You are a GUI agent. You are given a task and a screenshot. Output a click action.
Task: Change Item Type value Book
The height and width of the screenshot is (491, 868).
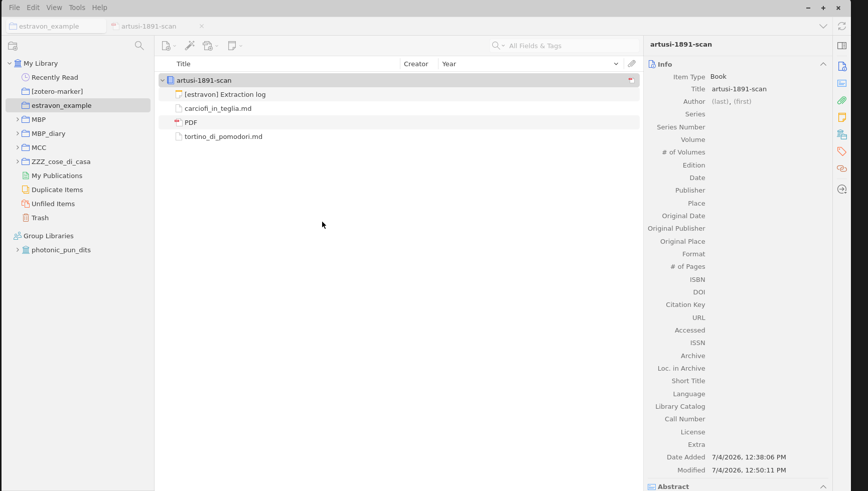point(718,77)
